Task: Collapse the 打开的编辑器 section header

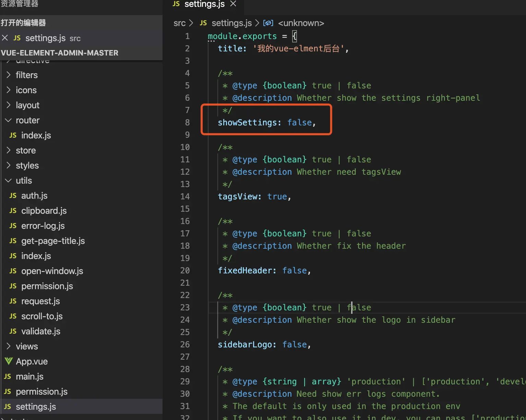Action: [x=81, y=23]
